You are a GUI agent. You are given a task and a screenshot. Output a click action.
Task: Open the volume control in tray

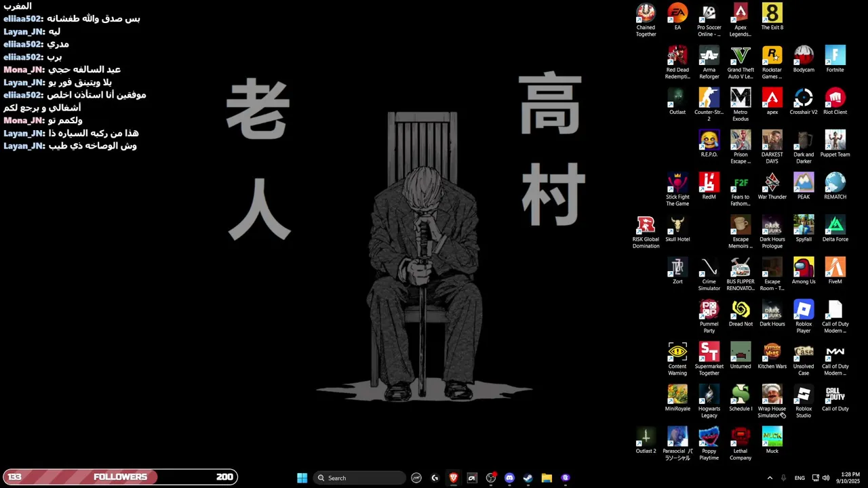coord(825,478)
